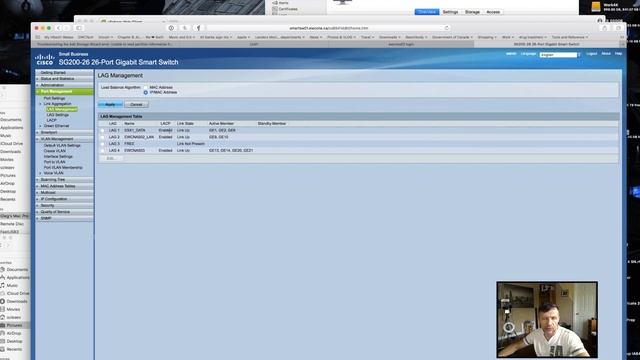The height and width of the screenshot is (360, 640).
Task: Switch to the Settings tab in the background window
Action: pyautogui.click(x=450, y=12)
